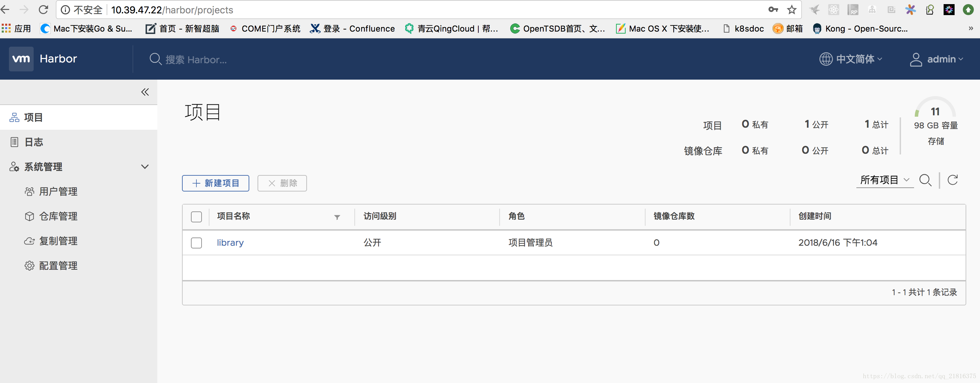Reload page using browser refresh icon

pyautogui.click(x=43, y=10)
